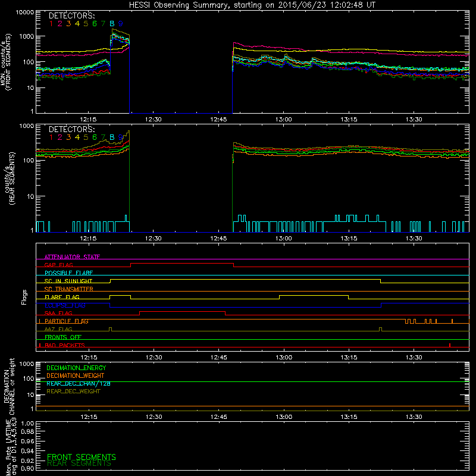Click the counts/s (REAR SEGMENTS) axis title
The width and height of the screenshot is (476, 476).
coord(9,178)
